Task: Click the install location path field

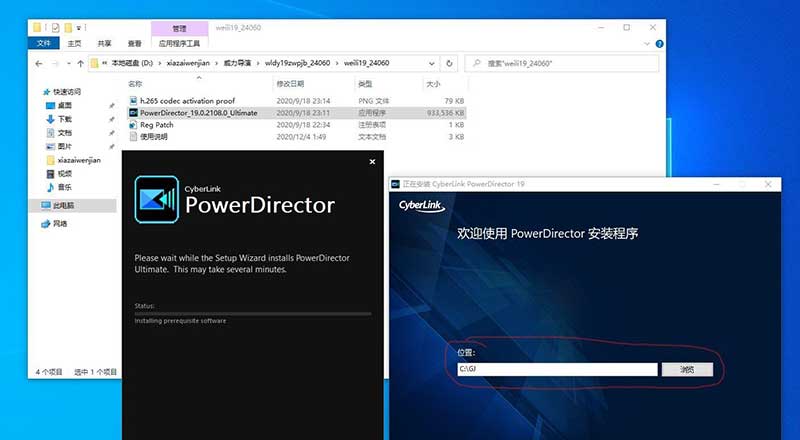Action: coord(557,369)
